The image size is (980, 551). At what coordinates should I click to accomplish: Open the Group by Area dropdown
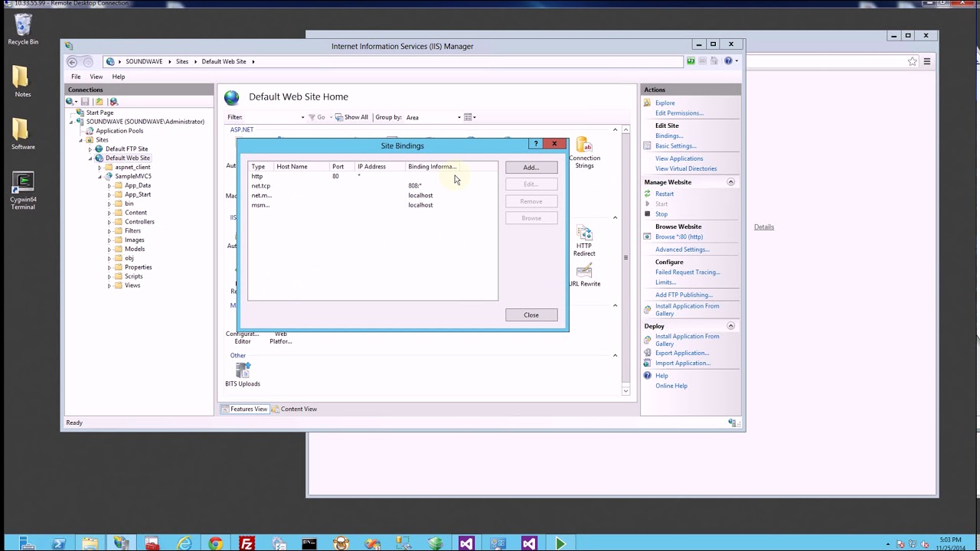[x=433, y=118]
